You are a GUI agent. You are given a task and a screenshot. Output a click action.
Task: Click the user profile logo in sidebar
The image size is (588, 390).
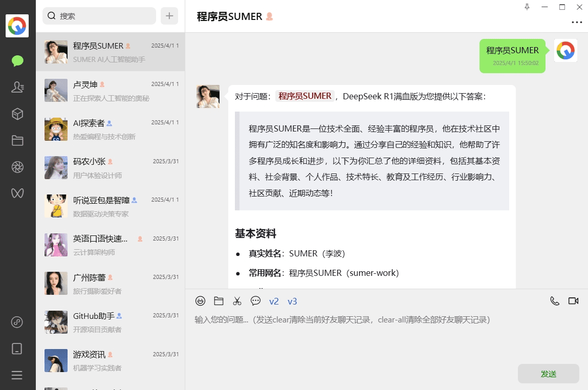pyautogui.click(x=17, y=26)
